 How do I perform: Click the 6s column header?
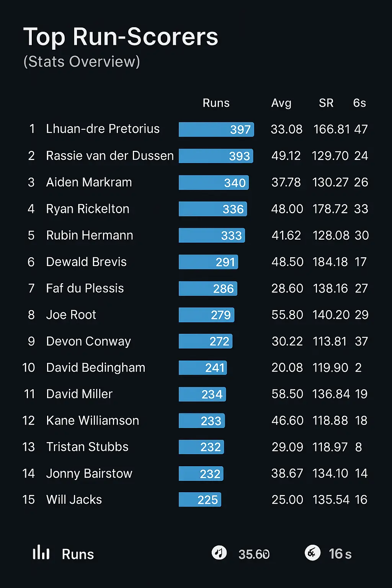click(359, 103)
